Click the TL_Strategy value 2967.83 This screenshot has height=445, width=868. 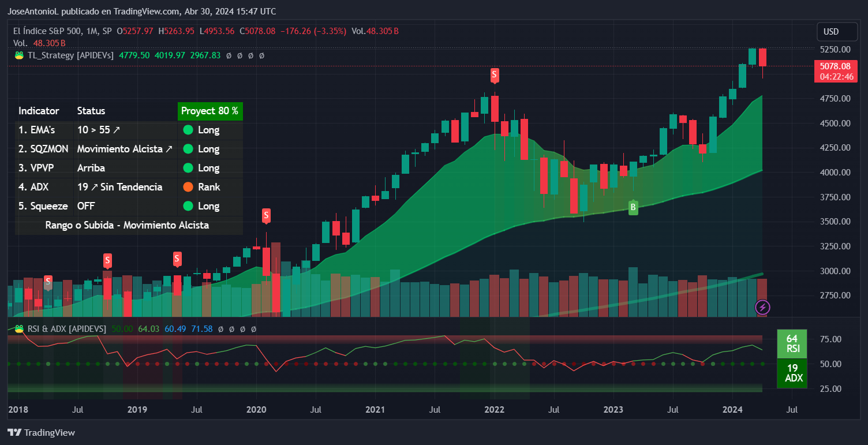pos(205,55)
